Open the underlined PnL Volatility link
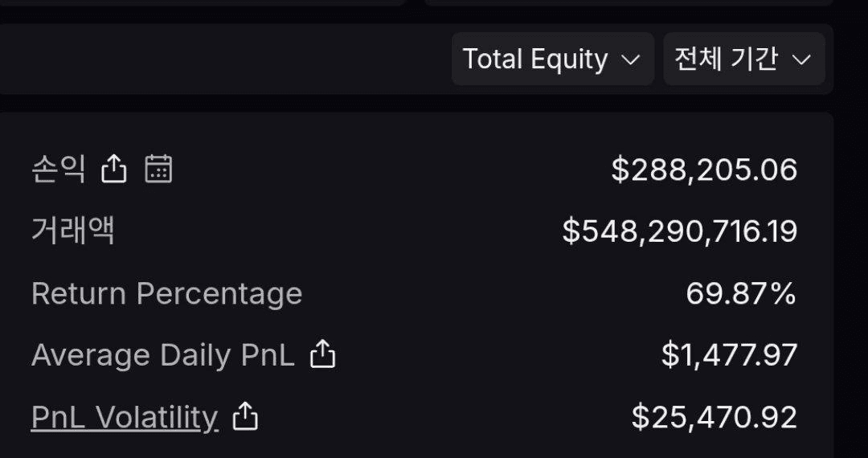This screenshot has height=458, width=868. (x=125, y=418)
